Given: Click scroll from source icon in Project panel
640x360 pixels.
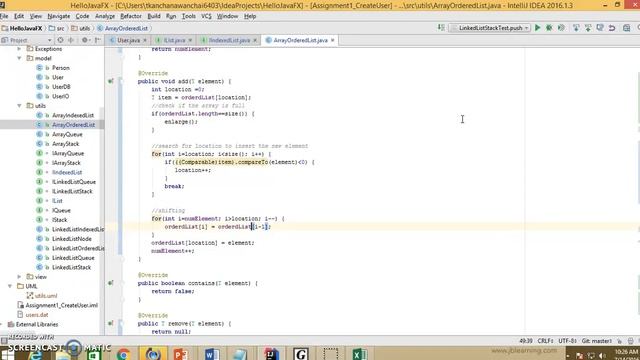Looking at the screenshot, I should click(x=60, y=40).
